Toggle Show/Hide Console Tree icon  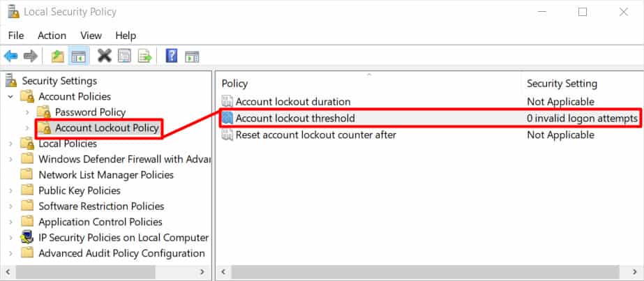78,56
